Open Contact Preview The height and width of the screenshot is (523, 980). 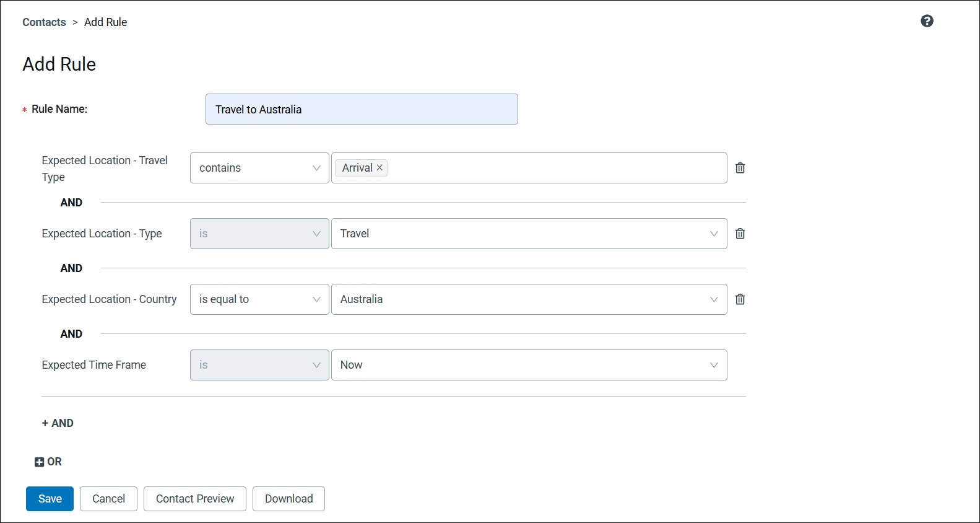coord(195,499)
